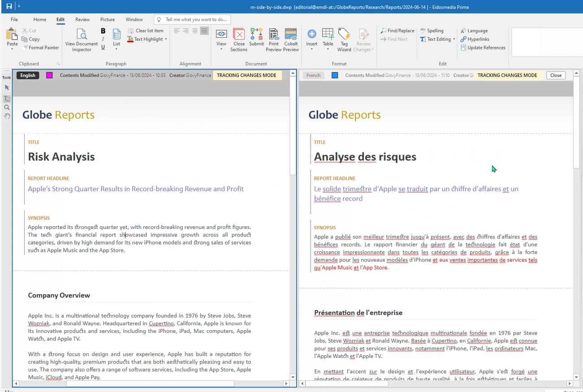Open the quick access toolbar customize arrow
583x392 pixels.
pyautogui.click(x=19, y=6)
